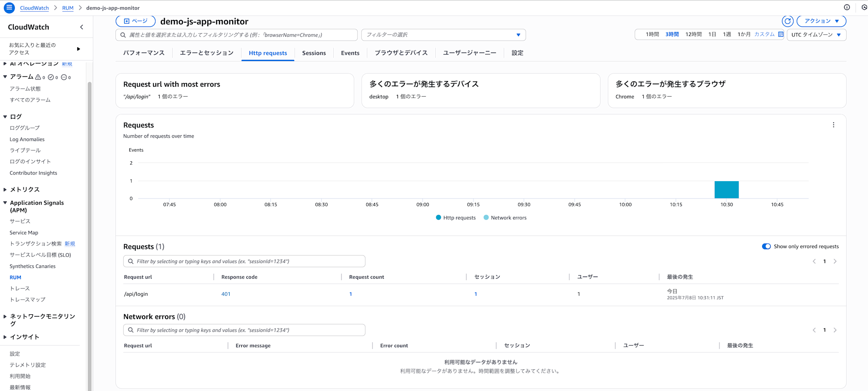Collapse the ログ sidebar section

click(5, 117)
